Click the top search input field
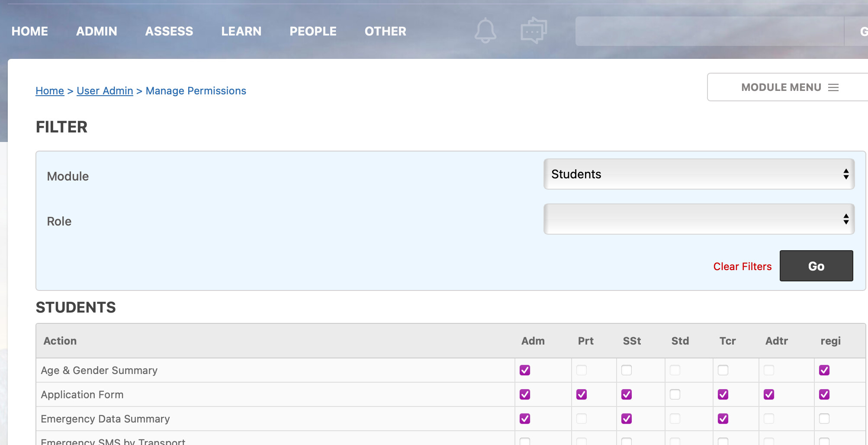The image size is (868, 445). point(710,31)
